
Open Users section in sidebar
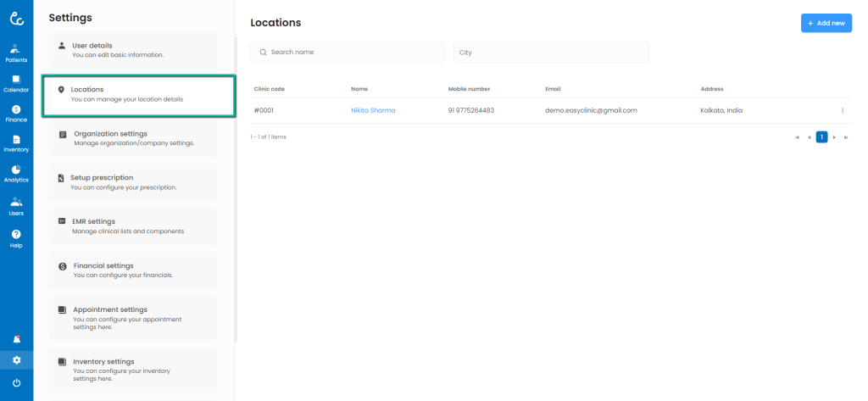point(16,206)
